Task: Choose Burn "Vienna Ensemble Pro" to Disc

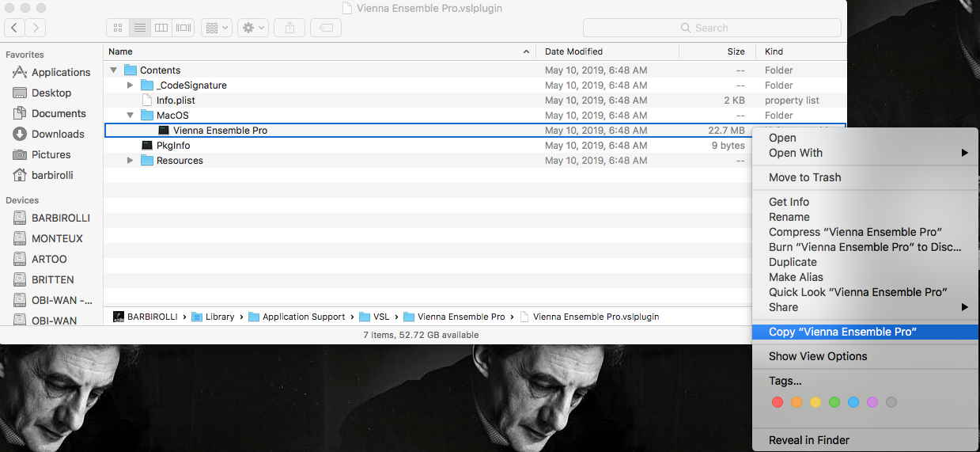Action: [865, 247]
